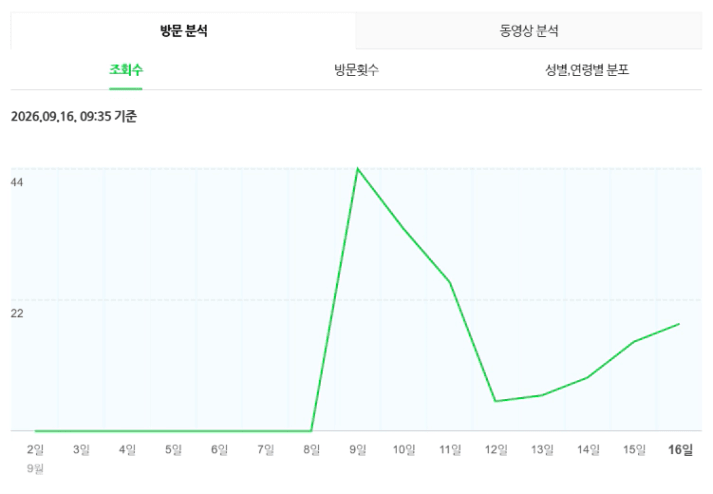
Task: Open the 방문 분석 tab
Action: coord(183,31)
